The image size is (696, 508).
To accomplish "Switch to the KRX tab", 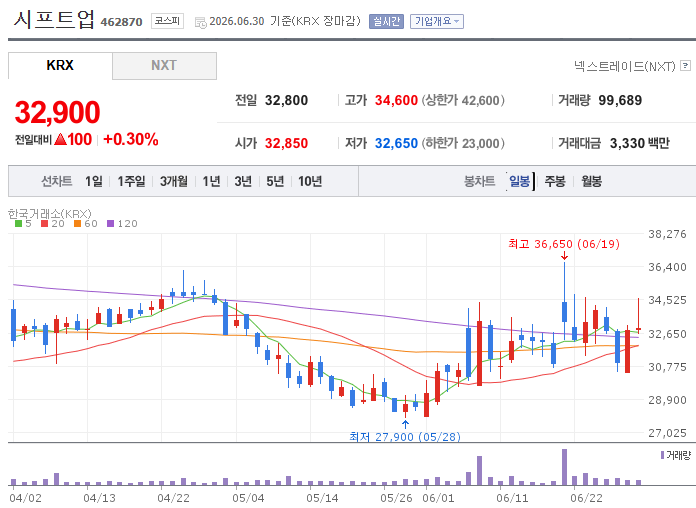I will [60, 66].
